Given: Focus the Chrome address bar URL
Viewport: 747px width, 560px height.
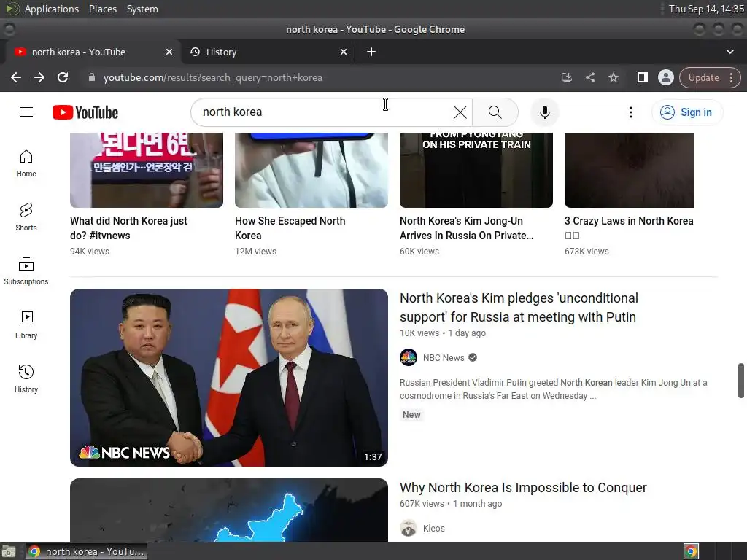Looking at the screenshot, I should 212,77.
